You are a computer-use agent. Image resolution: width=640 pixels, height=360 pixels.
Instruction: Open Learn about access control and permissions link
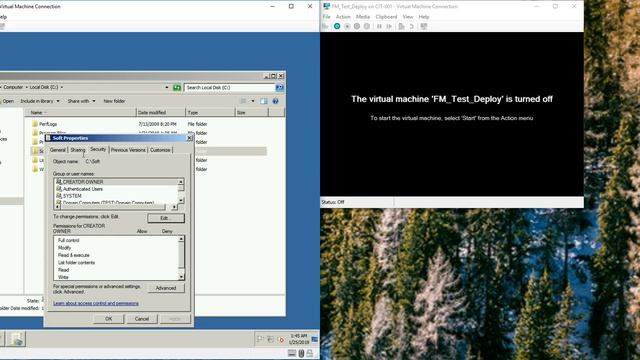pos(96,303)
